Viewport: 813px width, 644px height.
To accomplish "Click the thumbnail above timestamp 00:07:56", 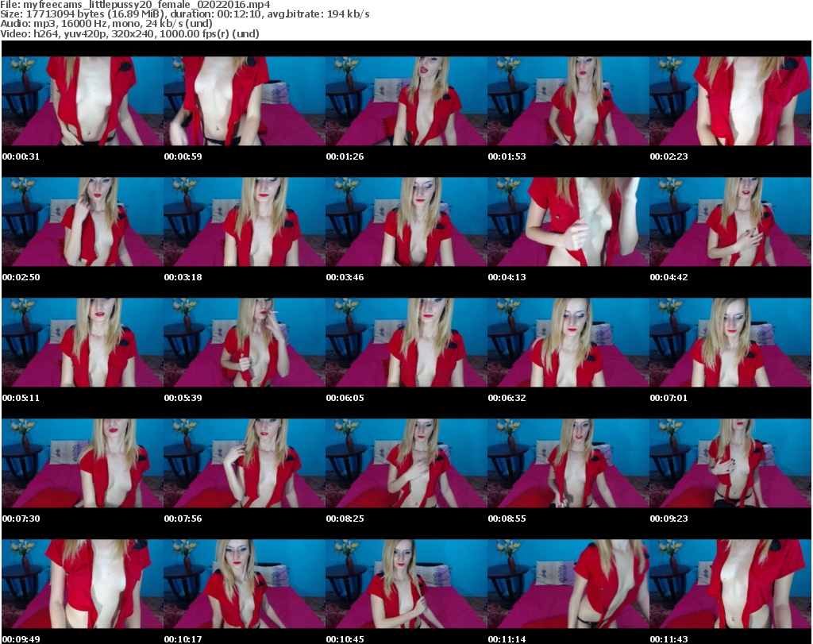I will click(245, 464).
